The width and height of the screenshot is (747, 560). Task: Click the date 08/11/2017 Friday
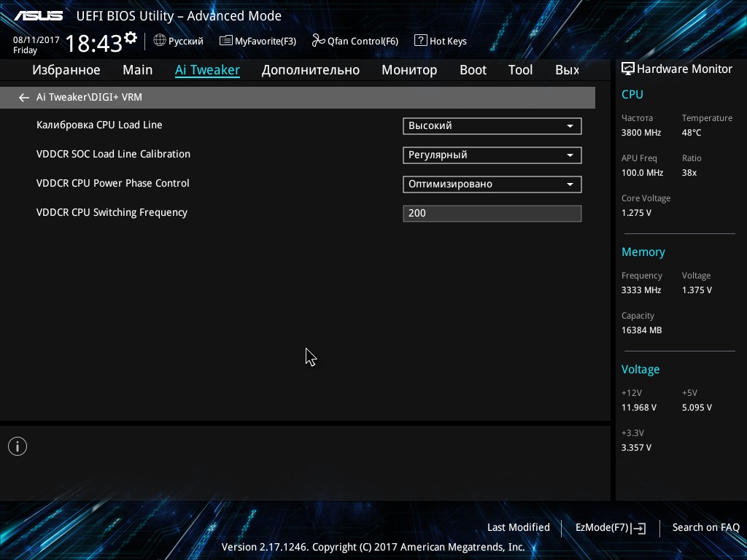tap(36, 45)
